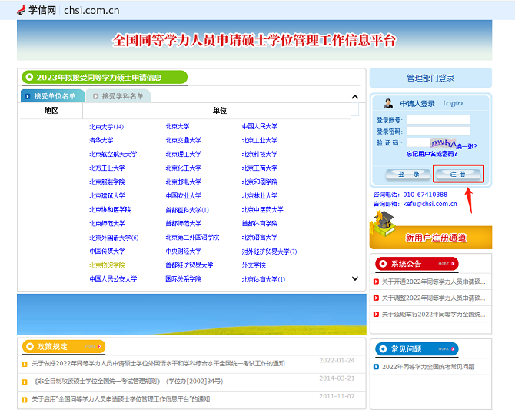Click the 常见问题 'more' icon
The width and height of the screenshot is (515, 420).
click(444, 349)
